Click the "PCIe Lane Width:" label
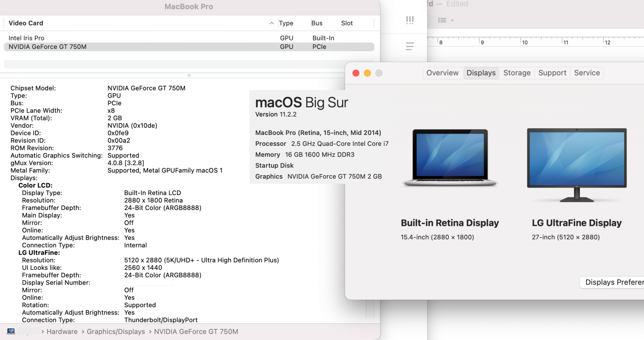 click(x=36, y=111)
